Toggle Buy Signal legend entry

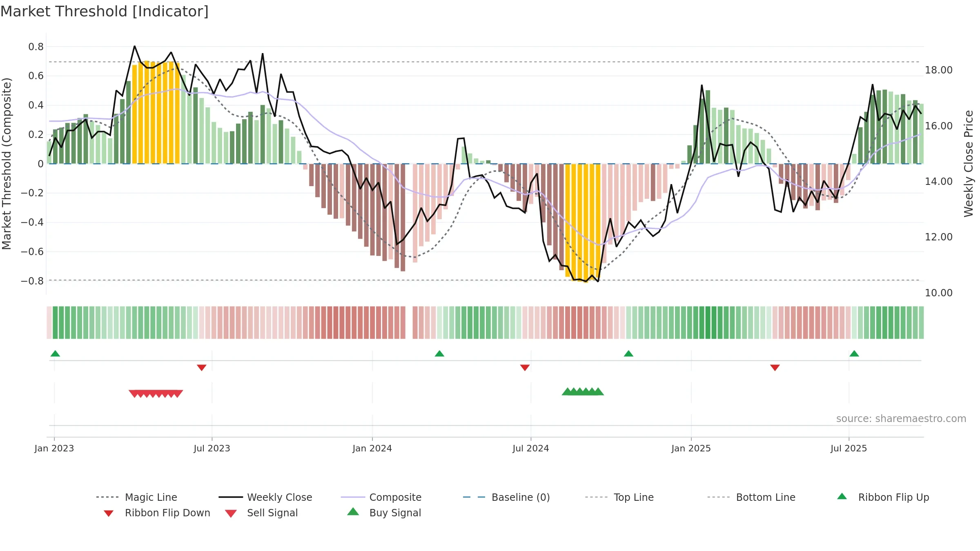384,513
